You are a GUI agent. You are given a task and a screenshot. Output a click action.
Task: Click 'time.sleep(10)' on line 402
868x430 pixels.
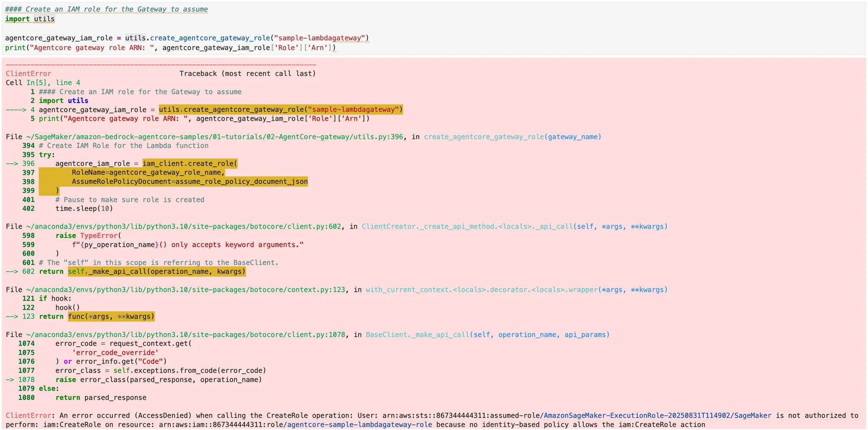84,209
